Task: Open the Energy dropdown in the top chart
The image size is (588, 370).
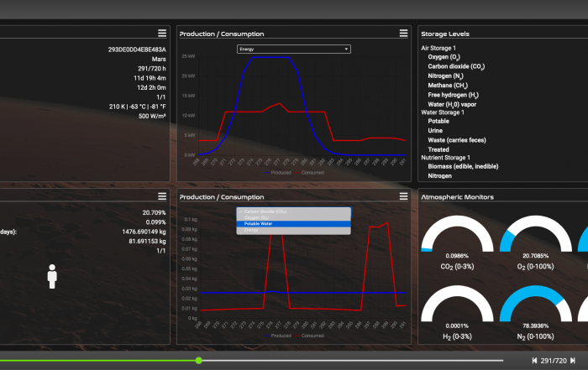Action: point(293,50)
